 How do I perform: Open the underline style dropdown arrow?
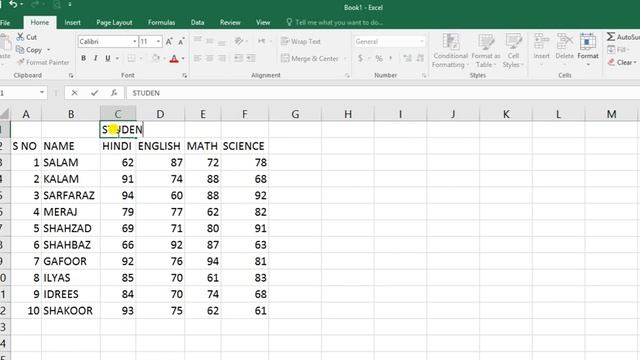pos(117,59)
